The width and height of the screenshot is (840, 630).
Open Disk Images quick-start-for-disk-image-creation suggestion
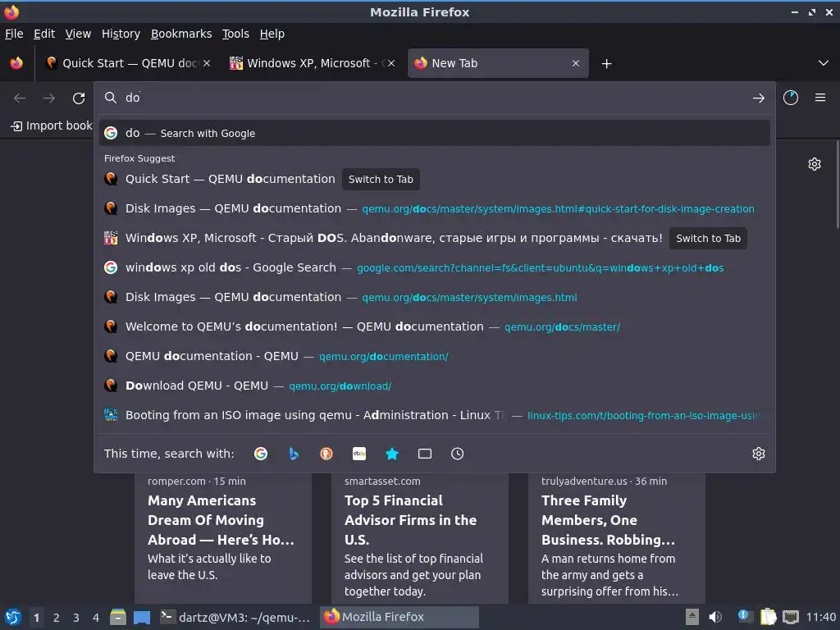[x=435, y=208]
